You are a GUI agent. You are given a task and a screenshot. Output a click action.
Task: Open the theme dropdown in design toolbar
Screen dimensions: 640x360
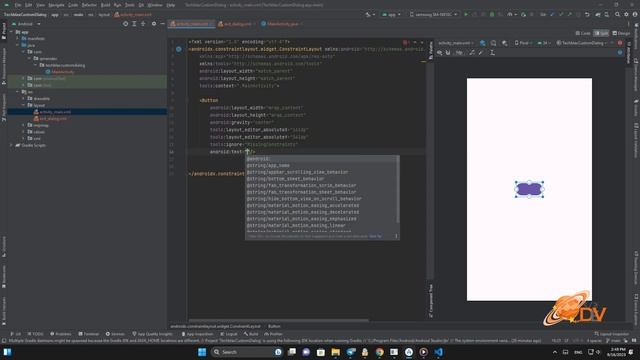point(582,43)
